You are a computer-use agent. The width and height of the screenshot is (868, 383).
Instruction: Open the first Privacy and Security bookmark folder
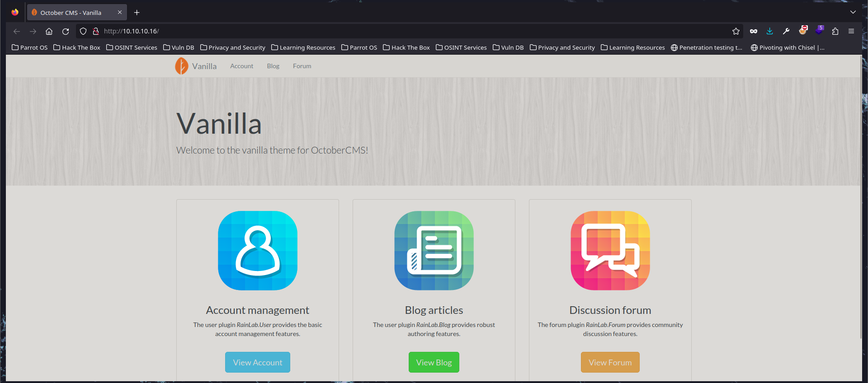tap(233, 47)
